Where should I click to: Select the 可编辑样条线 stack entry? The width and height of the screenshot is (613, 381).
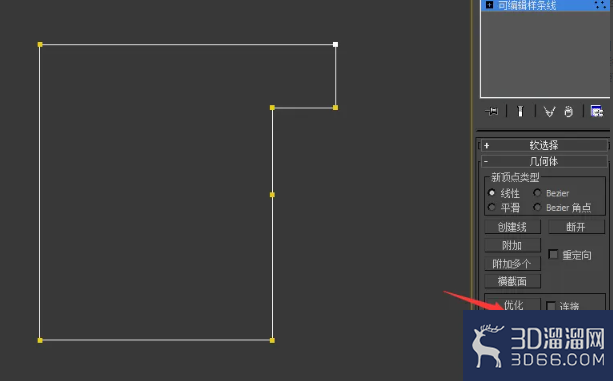pyautogui.click(x=545, y=5)
